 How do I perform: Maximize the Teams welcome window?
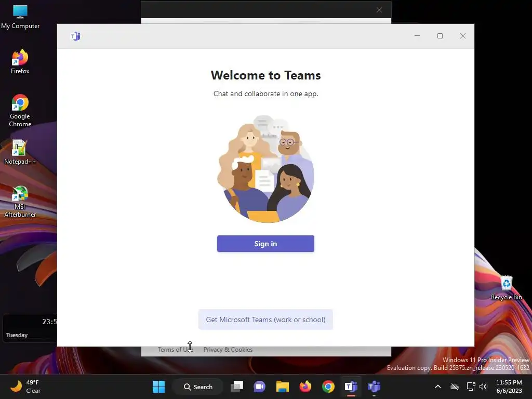point(440,36)
